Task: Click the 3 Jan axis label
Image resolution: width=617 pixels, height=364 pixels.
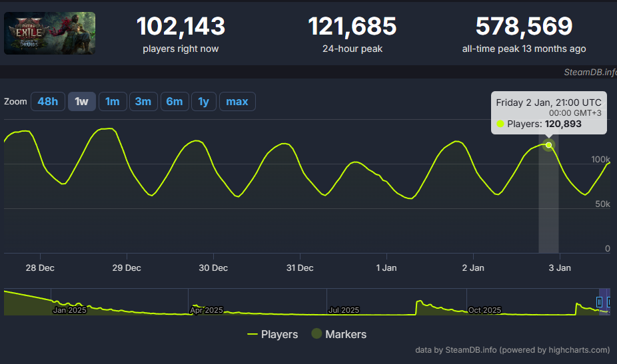Action: pyautogui.click(x=560, y=268)
